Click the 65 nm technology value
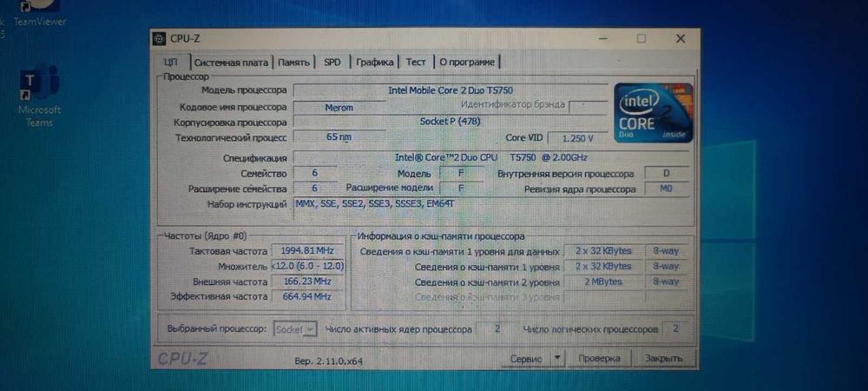This screenshot has width=868, height=391. (339, 136)
